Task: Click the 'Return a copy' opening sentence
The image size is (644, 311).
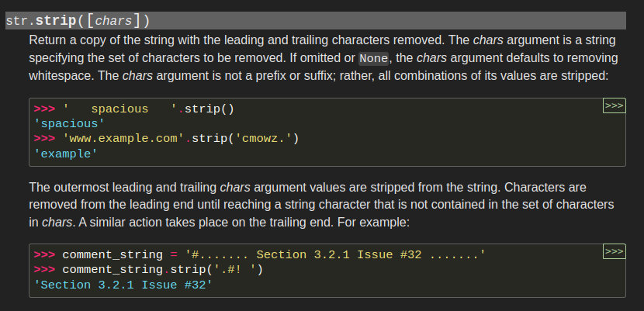Action: [x=70, y=40]
